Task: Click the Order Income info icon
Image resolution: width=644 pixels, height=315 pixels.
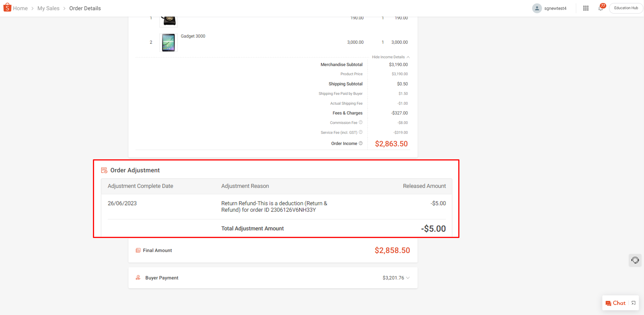Action: 361,143
